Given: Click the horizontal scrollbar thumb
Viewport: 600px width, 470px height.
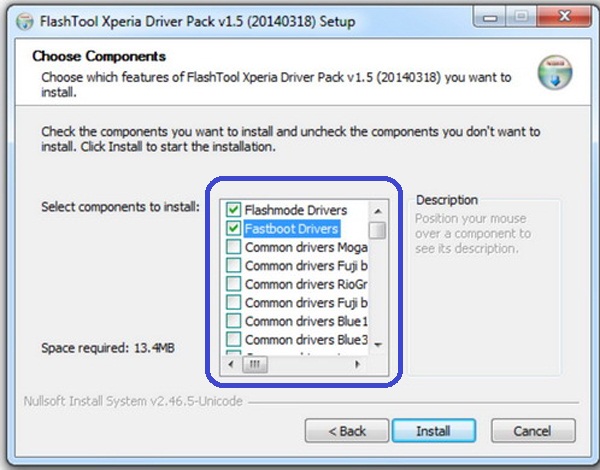Looking at the screenshot, I should pyautogui.click(x=255, y=364).
